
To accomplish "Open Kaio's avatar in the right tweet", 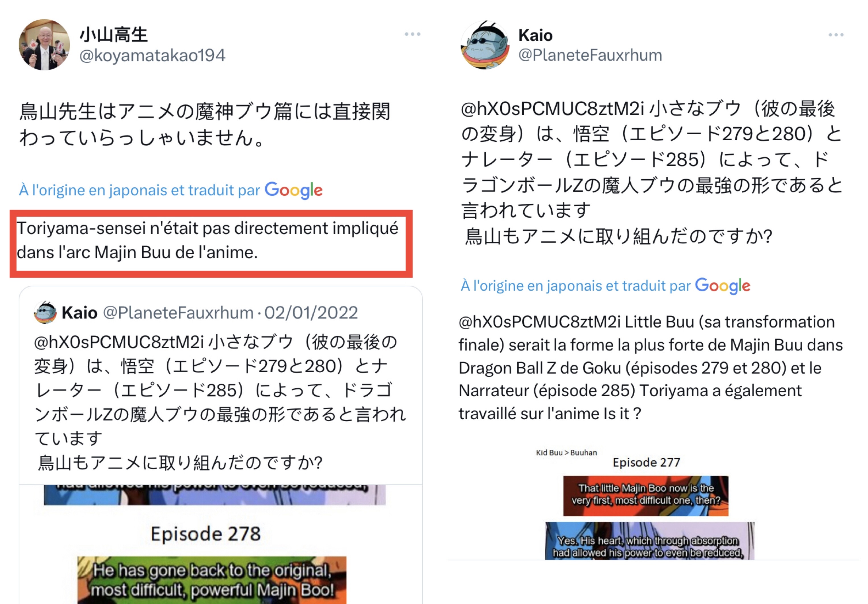I will point(485,45).
